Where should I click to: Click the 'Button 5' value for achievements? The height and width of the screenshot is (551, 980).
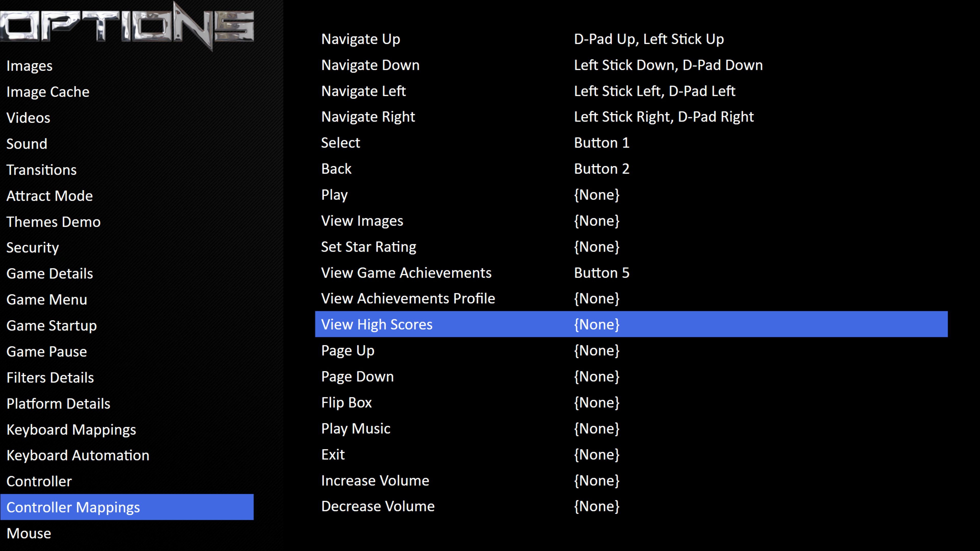[602, 273]
